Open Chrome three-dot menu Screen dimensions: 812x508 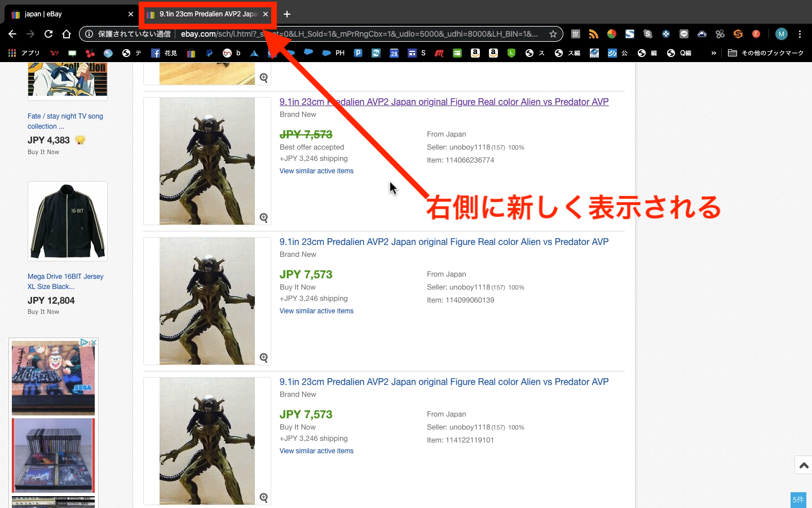pyautogui.click(x=800, y=34)
